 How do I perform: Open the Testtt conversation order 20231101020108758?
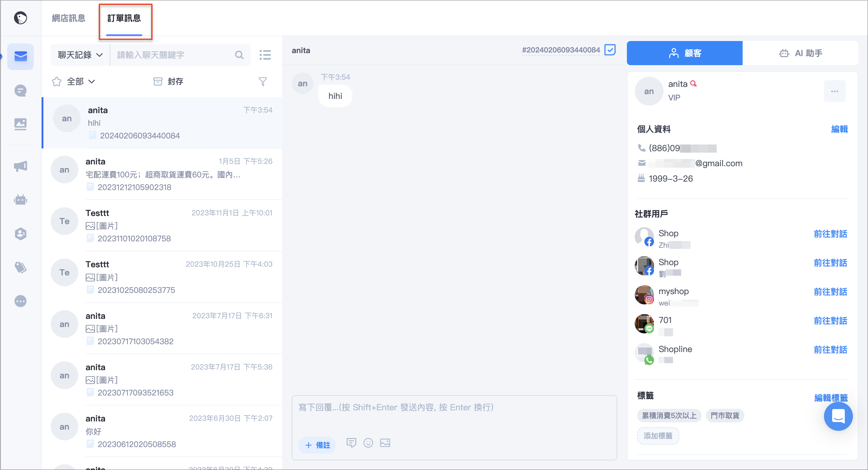tap(162, 226)
